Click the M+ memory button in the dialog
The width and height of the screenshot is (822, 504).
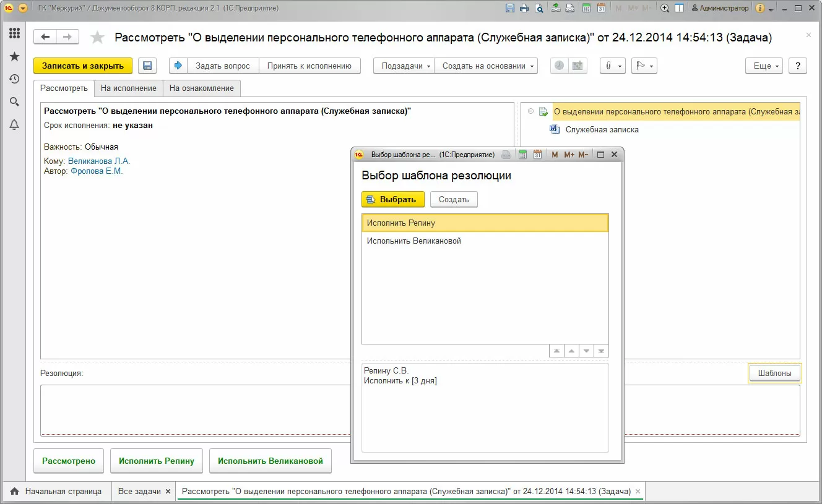[569, 154]
